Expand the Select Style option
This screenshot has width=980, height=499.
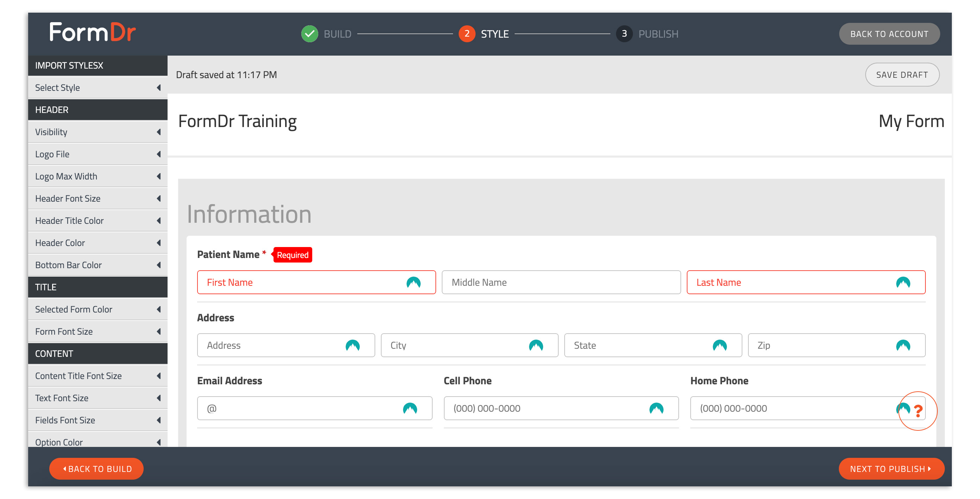pyautogui.click(x=98, y=88)
